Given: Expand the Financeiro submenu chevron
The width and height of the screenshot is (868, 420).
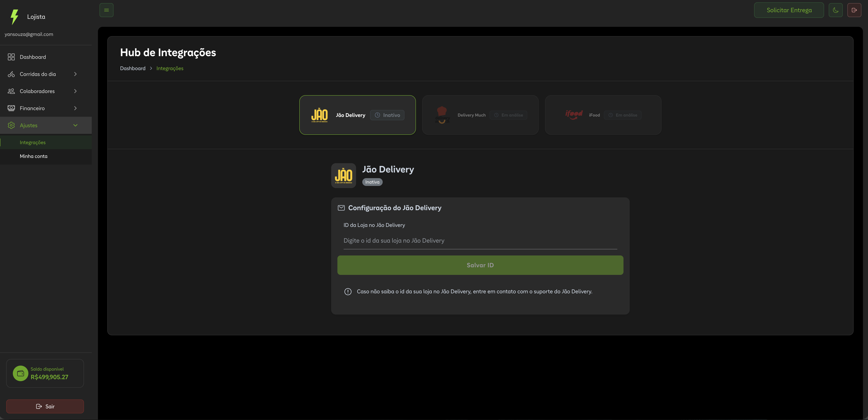Looking at the screenshot, I should 75,108.
